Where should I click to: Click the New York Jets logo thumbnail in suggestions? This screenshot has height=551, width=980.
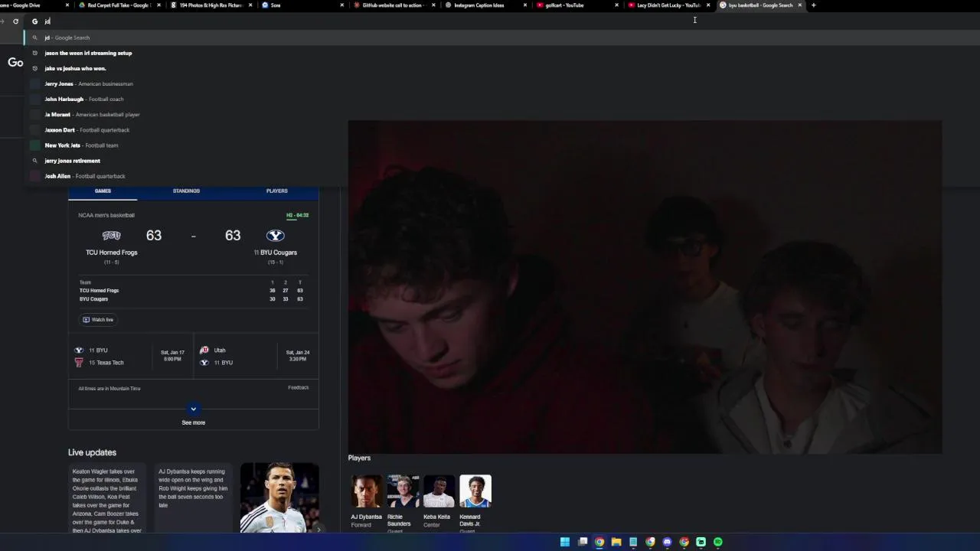coord(34,145)
